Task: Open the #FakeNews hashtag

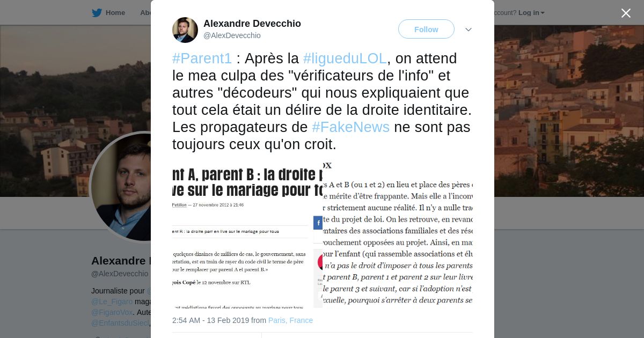Action: [350, 127]
